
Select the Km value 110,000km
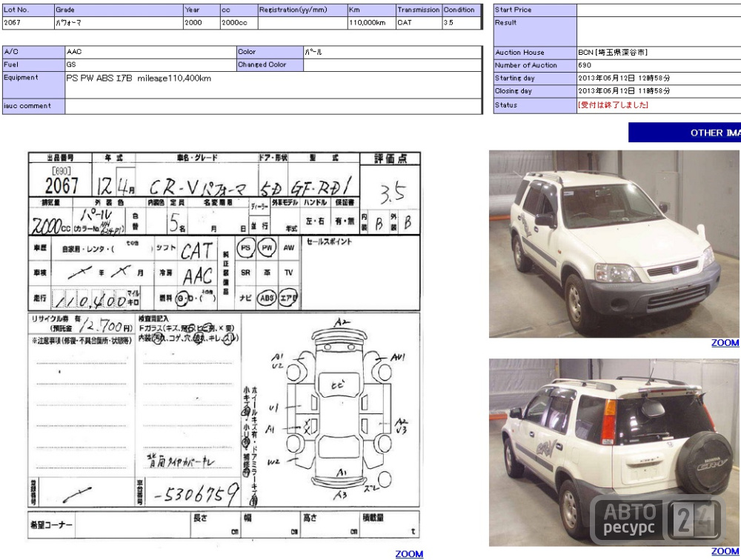point(368,23)
